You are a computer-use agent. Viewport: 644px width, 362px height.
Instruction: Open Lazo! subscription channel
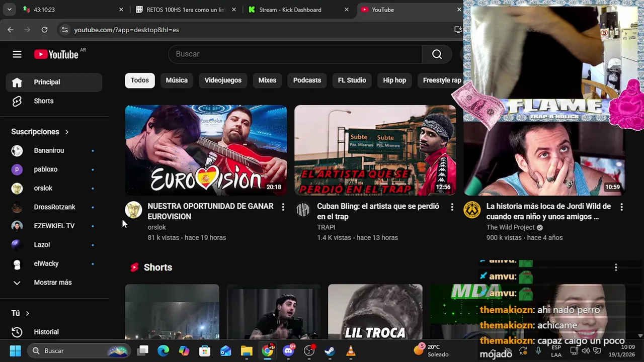pyautogui.click(x=54, y=245)
